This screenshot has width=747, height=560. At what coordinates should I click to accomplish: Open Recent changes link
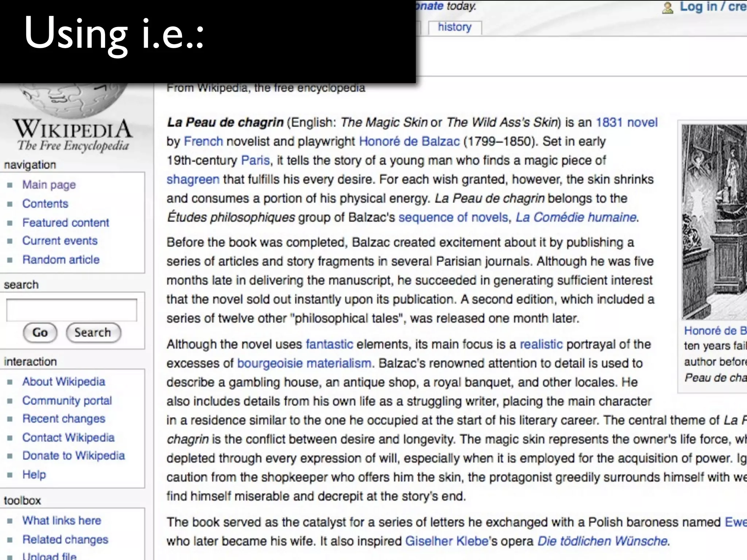click(x=64, y=419)
